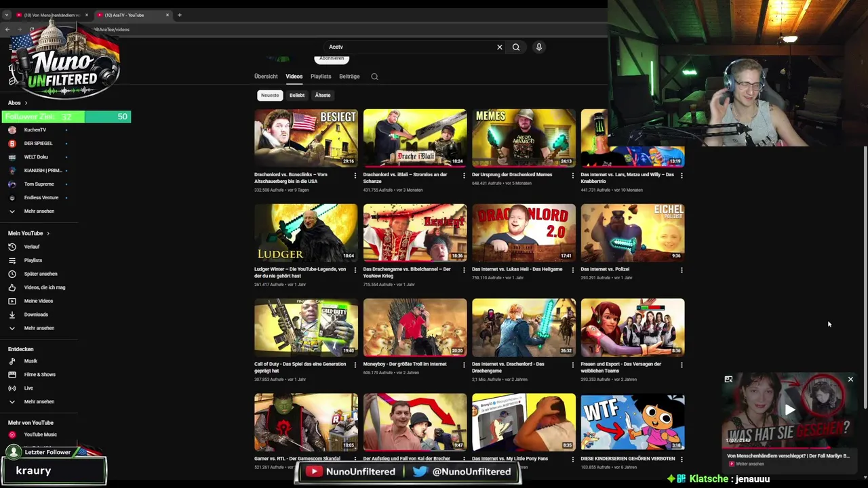Open options for Drachenlord Memes video
The image size is (868, 488).
pos(572,176)
